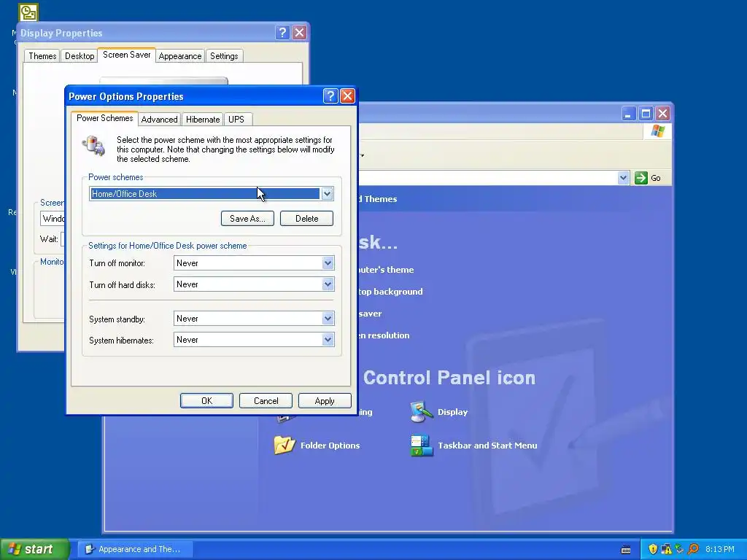The width and height of the screenshot is (747, 560).
Task: Click the power scheme battery icon
Action: pos(94,146)
